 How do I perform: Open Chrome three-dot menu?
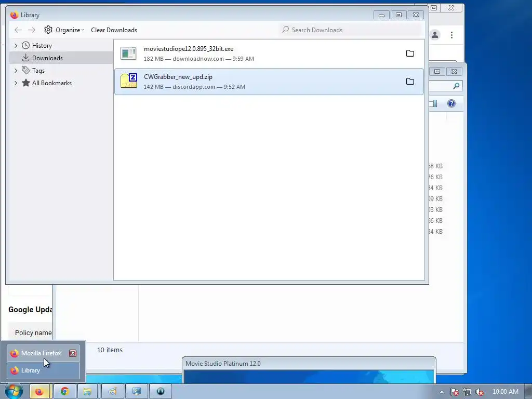coord(451,35)
